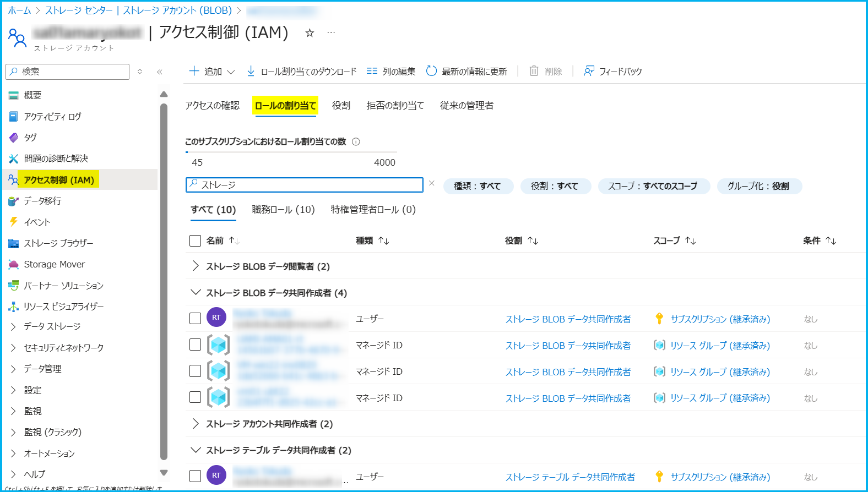Open 問題の診断と解決 in sidebar

[56, 158]
